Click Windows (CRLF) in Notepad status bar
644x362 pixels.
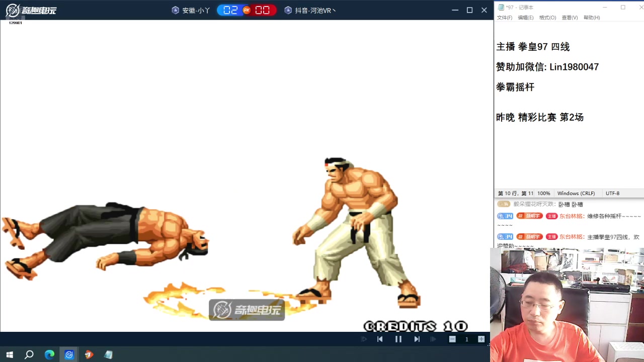pos(576,193)
